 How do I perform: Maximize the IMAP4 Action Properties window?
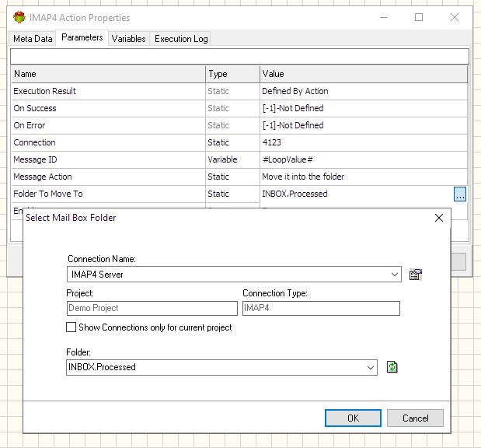click(419, 17)
